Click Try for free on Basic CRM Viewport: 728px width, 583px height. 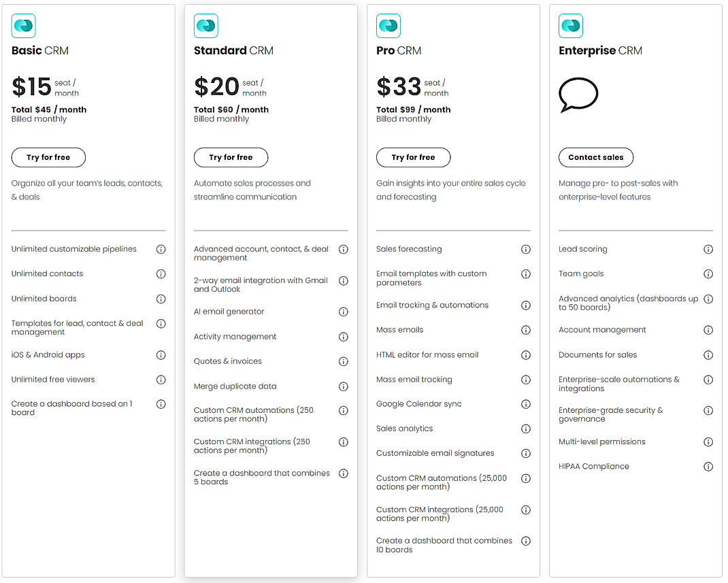pos(48,157)
